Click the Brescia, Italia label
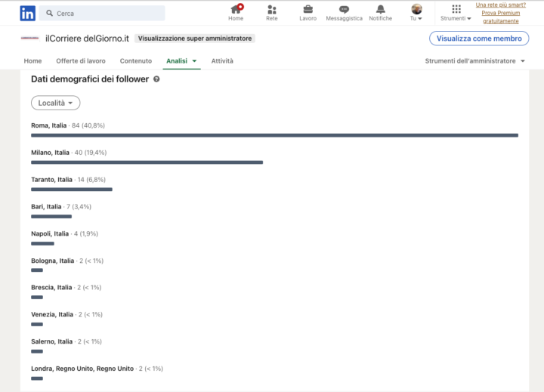The height and width of the screenshot is (392, 544). [x=51, y=287]
